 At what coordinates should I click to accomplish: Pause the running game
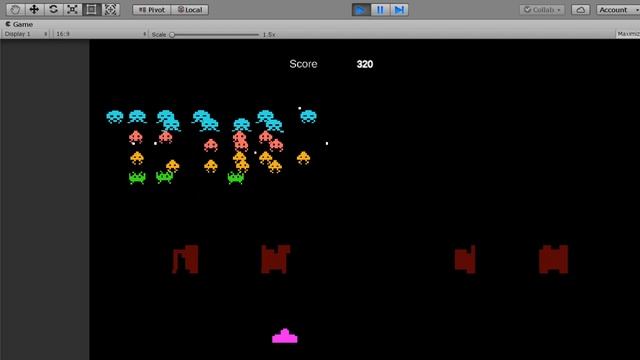380,10
